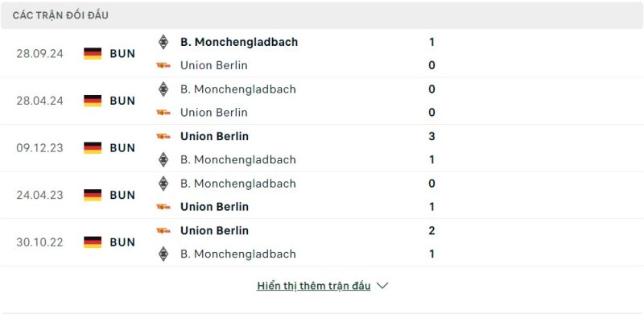The image size is (644, 314).
Task: Click the Union Berlin logo in the 28.09.24 match
Action: pyautogui.click(x=163, y=65)
